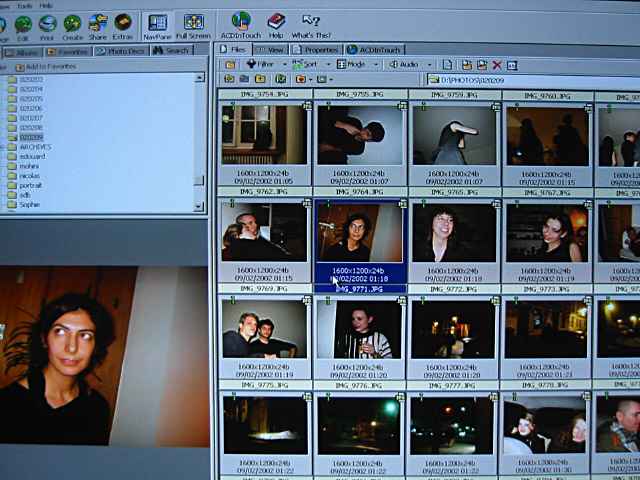
Task: Open the Help menu
Action: click(x=46, y=6)
